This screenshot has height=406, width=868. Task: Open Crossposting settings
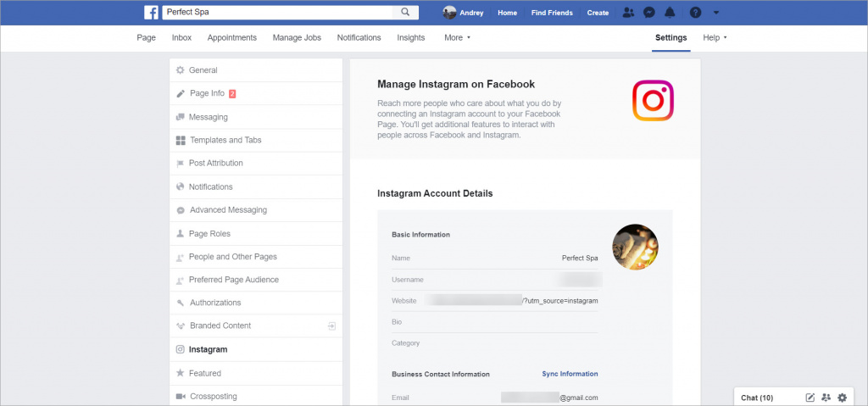[x=256, y=397]
